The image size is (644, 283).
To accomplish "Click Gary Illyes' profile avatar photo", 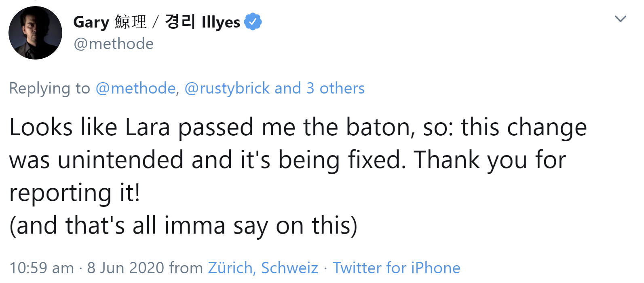I will [35, 33].
